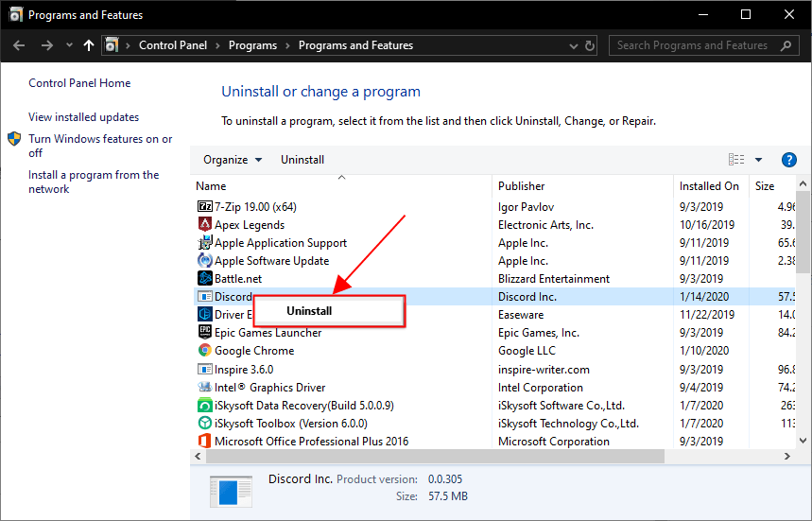Image resolution: width=812 pixels, height=521 pixels.
Task: Select the Google Chrome icon
Action: coord(205,351)
